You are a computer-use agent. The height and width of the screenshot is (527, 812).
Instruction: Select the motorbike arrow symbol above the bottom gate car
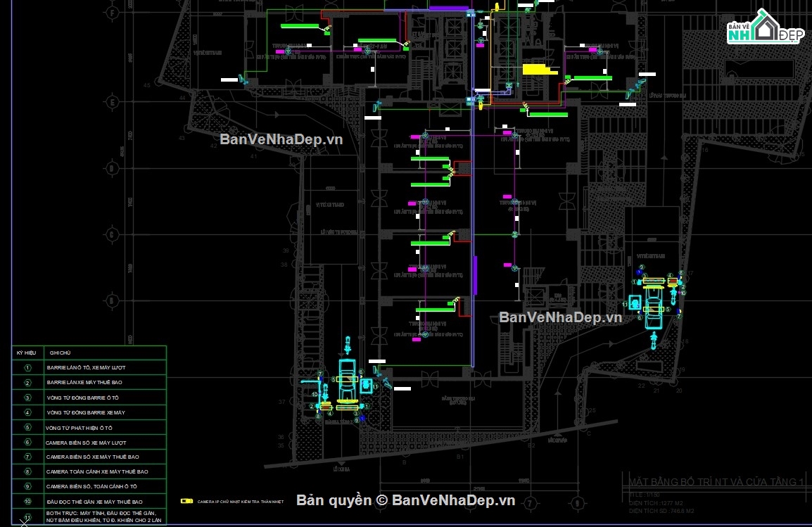click(348, 344)
